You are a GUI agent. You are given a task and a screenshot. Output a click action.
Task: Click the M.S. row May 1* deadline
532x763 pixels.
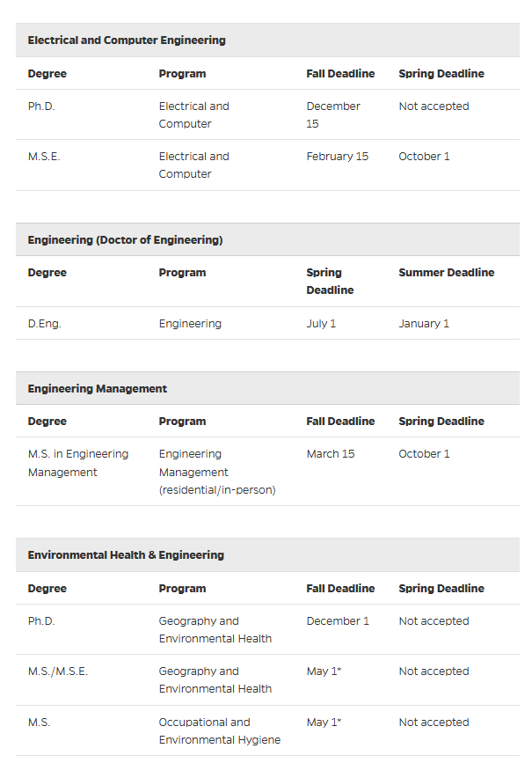point(324,723)
